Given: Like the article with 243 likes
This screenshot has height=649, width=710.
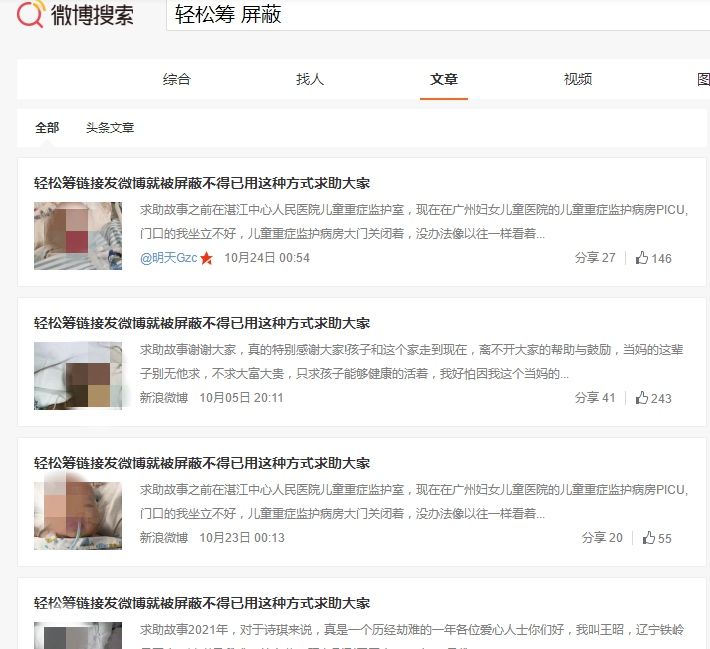Looking at the screenshot, I should 653,398.
